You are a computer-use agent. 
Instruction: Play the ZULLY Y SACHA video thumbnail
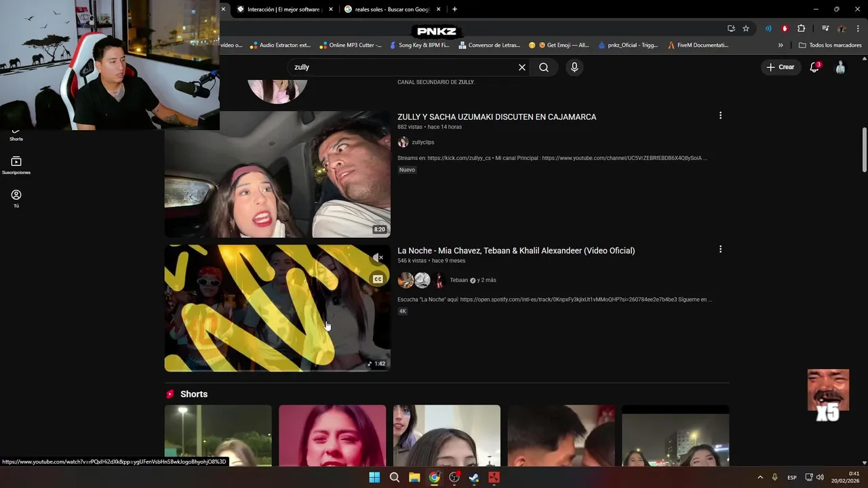click(x=277, y=174)
